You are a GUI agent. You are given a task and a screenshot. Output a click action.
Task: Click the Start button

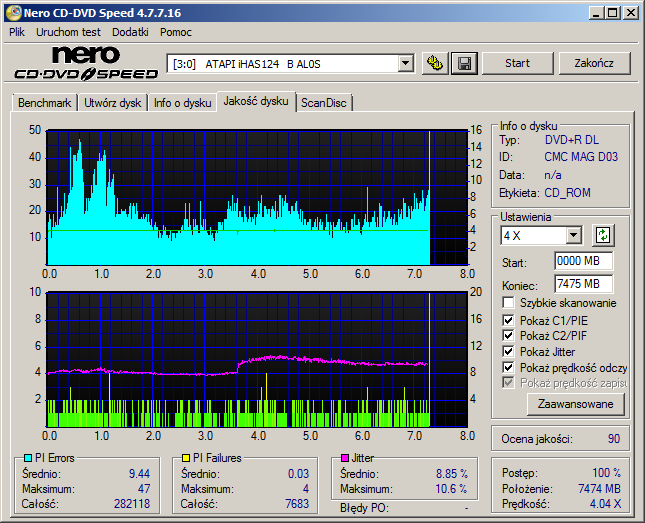[x=517, y=63]
